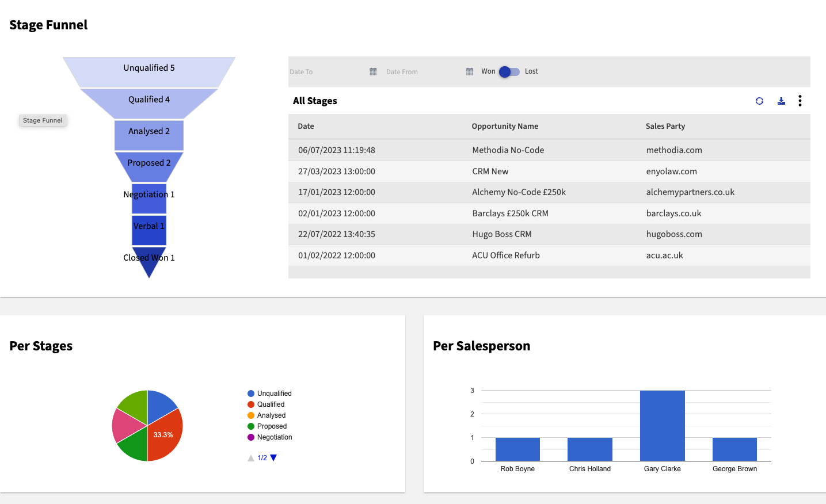Select the Barclays £250k CRM row
The image size is (826, 504).
509,213
